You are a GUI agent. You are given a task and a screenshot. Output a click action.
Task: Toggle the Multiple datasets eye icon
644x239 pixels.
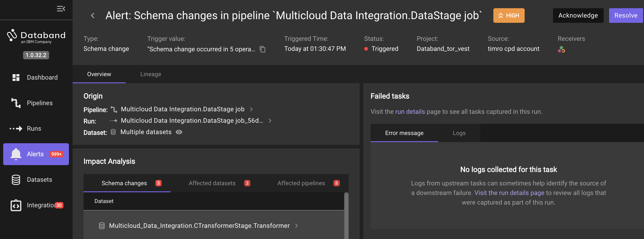point(179,132)
